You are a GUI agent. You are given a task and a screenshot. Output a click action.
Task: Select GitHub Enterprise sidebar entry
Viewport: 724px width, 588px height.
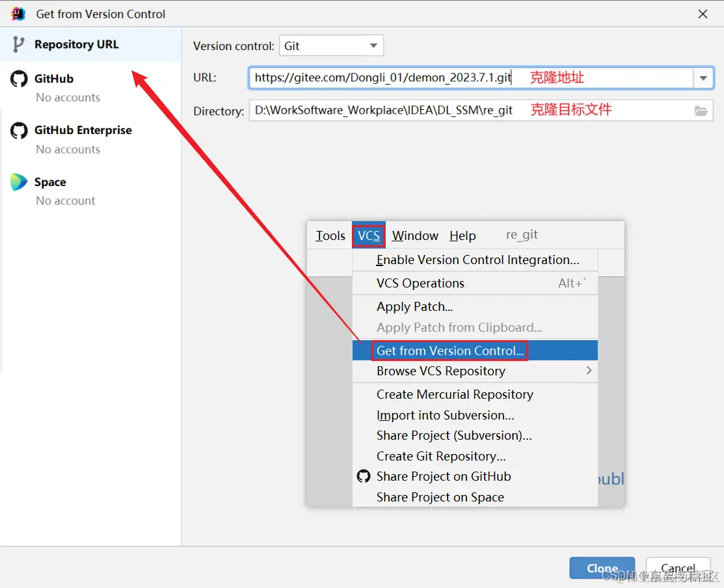pos(90,139)
